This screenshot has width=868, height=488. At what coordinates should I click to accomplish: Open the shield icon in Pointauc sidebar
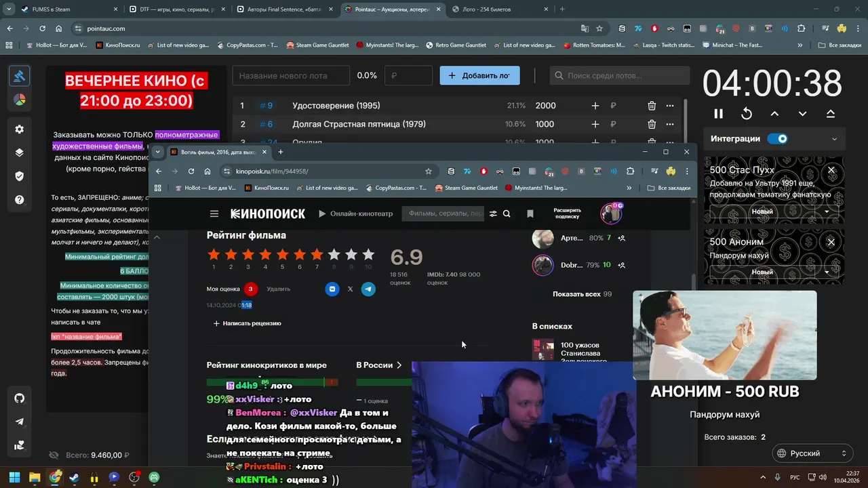coord(20,176)
